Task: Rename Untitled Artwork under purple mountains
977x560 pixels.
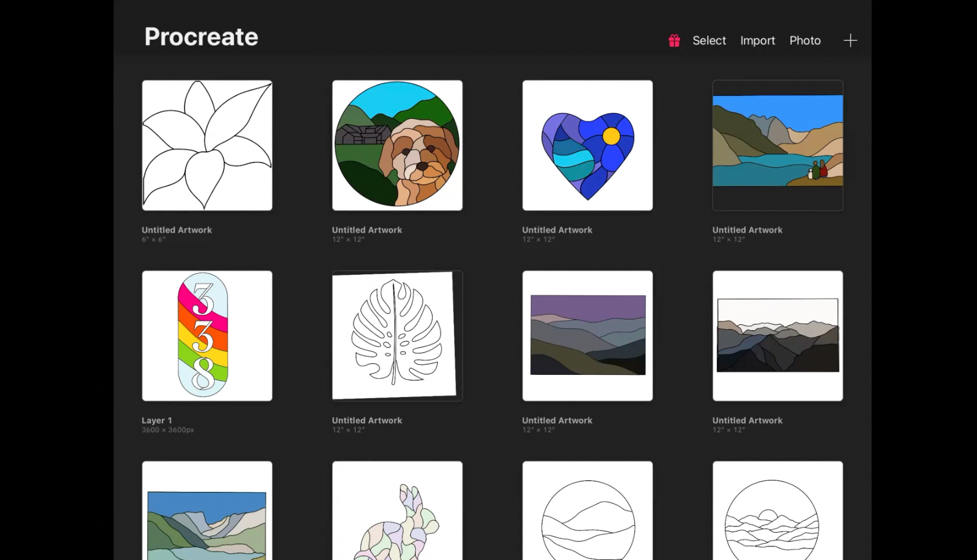Action: point(557,420)
